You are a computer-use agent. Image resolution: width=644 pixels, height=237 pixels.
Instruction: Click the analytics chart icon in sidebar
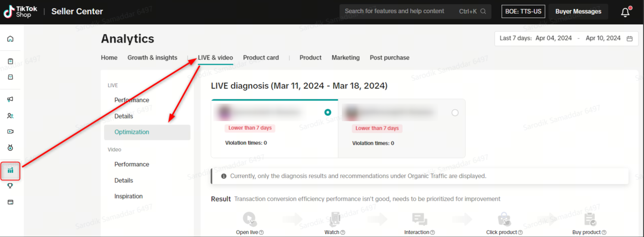pyautogui.click(x=10, y=170)
